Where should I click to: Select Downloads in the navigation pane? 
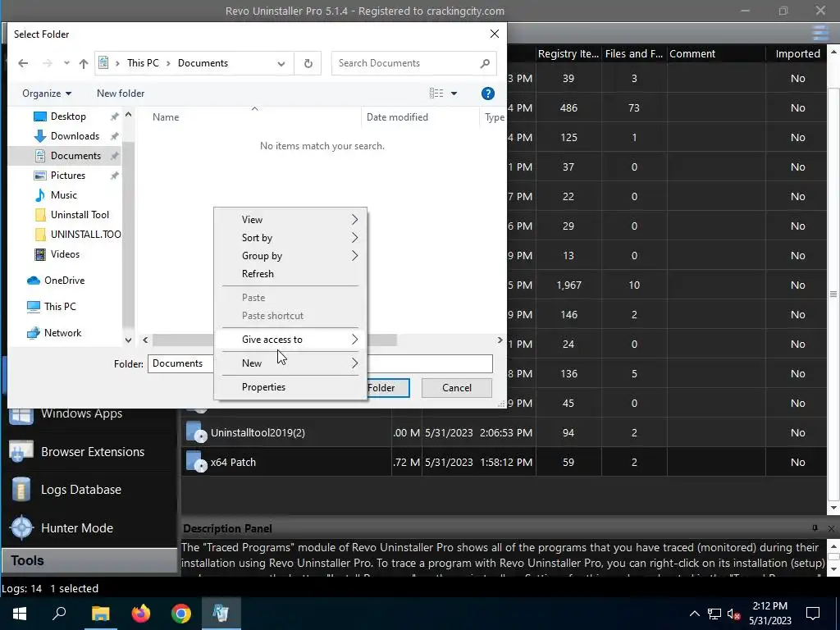coord(75,136)
